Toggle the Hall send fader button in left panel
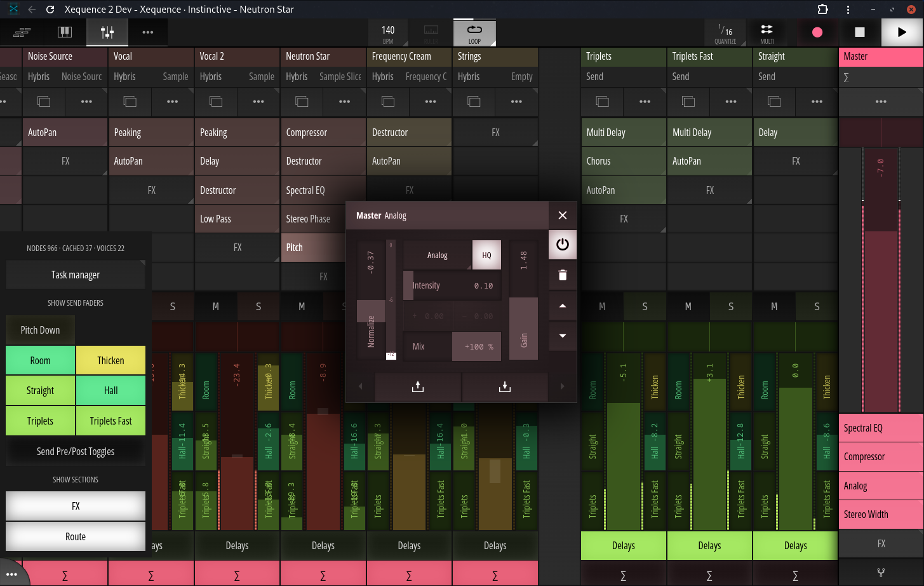Viewport: 924px width, 586px height. pos(110,390)
